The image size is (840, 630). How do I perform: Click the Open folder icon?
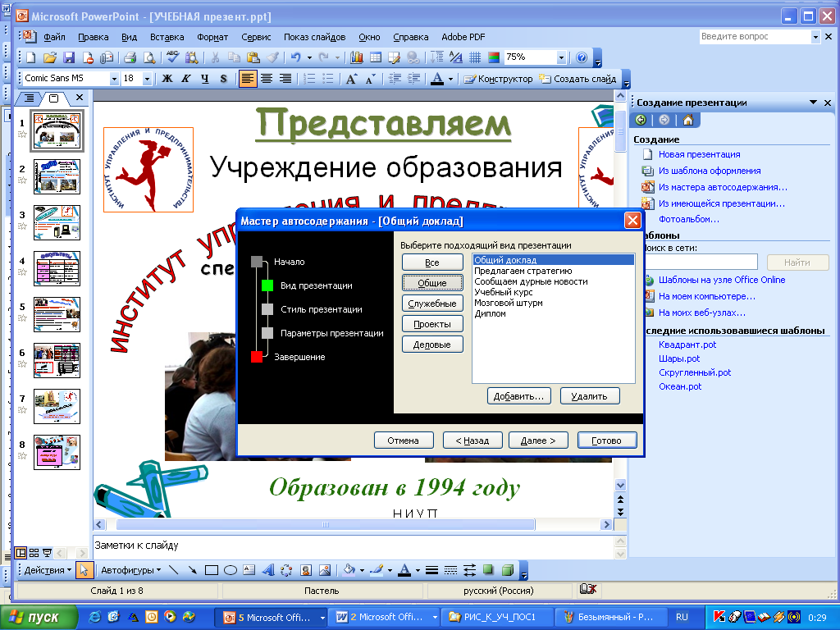[x=50, y=57]
